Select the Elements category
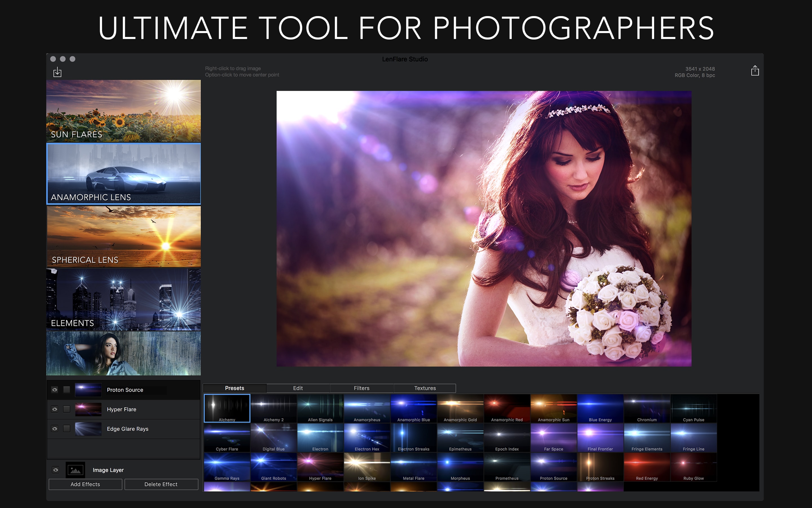 123,299
